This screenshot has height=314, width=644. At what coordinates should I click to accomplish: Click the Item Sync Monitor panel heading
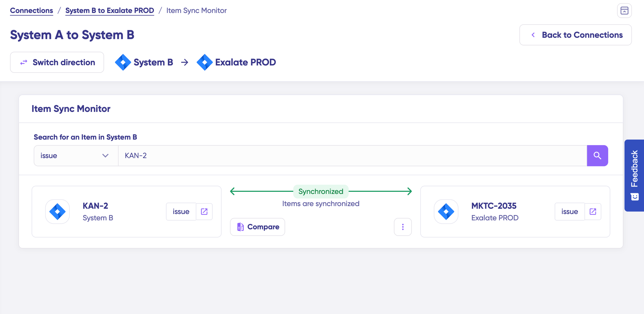(71, 109)
